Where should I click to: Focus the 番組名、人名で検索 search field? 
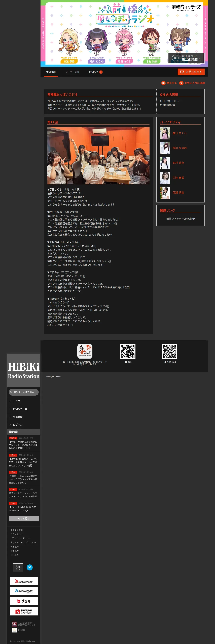tap(24, 392)
